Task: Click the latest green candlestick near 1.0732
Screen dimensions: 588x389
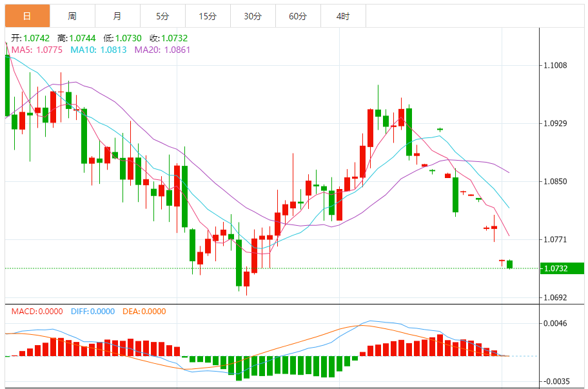Action: click(509, 264)
